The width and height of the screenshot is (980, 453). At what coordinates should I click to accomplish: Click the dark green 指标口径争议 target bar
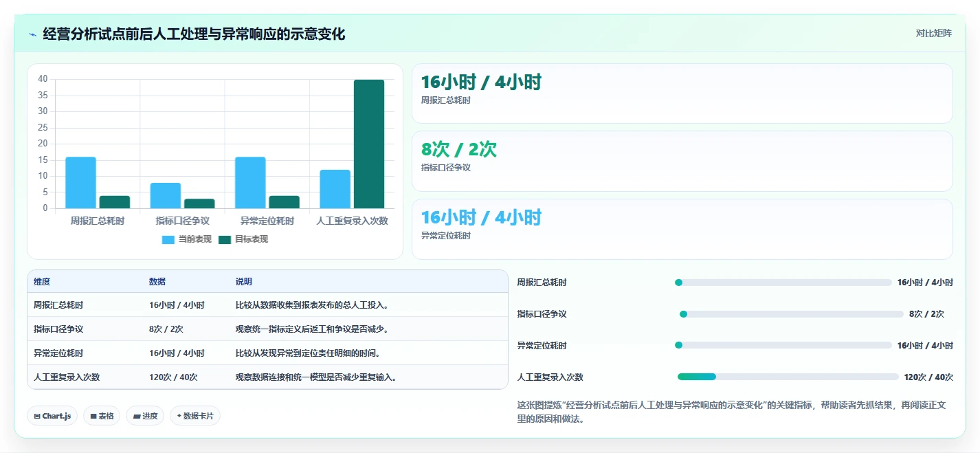(x=199, y=203)
